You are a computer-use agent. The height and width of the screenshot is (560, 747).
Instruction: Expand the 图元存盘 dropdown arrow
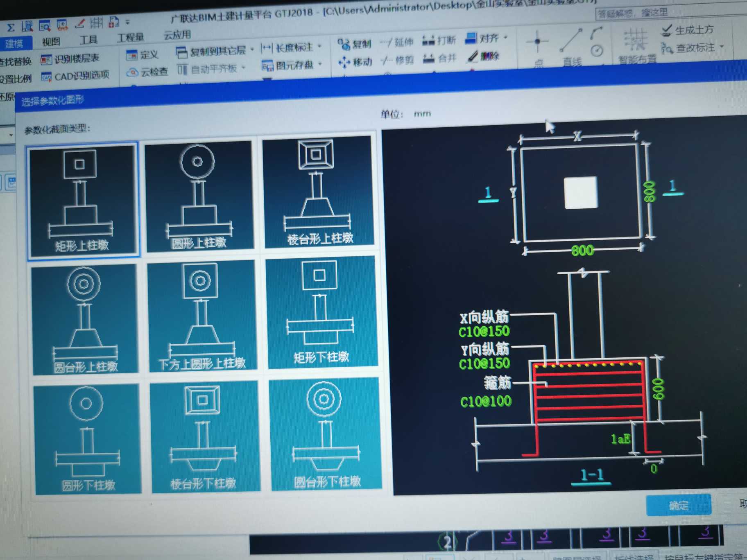tap(320, 64)
